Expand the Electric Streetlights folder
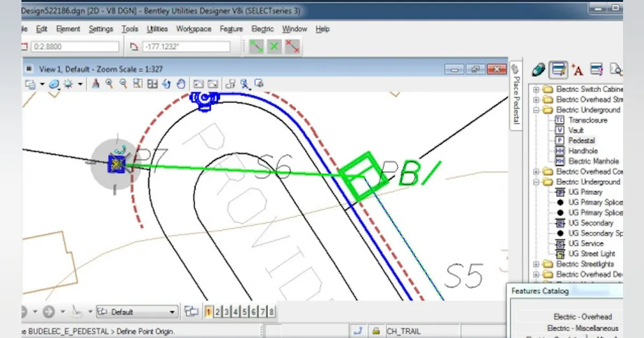This screenshot has height=338, width=644. (536, 264)
